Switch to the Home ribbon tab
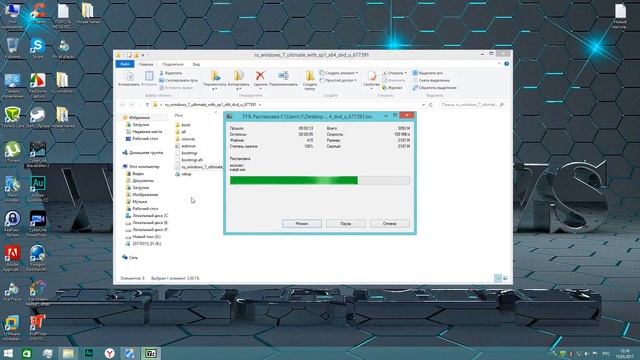This screenshot has width=640, height=360. pos(146,64)
